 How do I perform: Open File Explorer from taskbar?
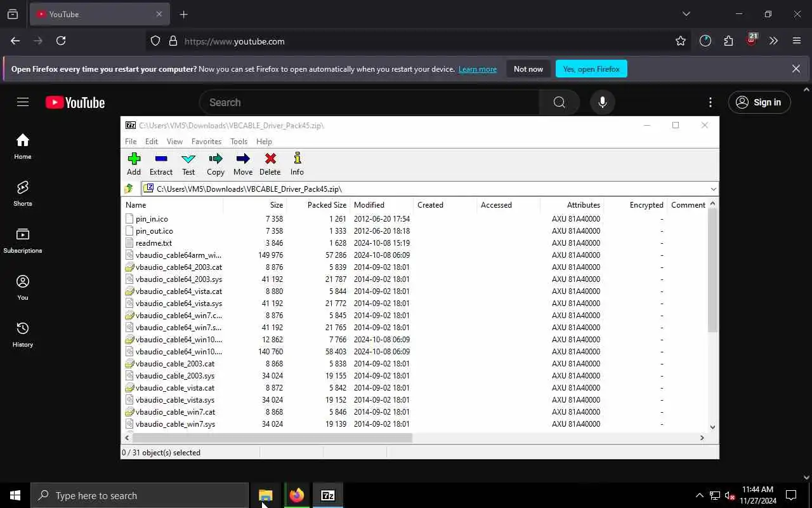point(265,495)
